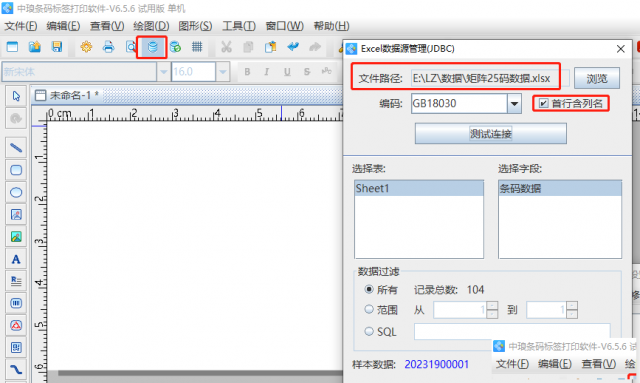Select the insert picture tool
Screen dimensions: 640x383
pyautogui.click(x=16, y=214)
